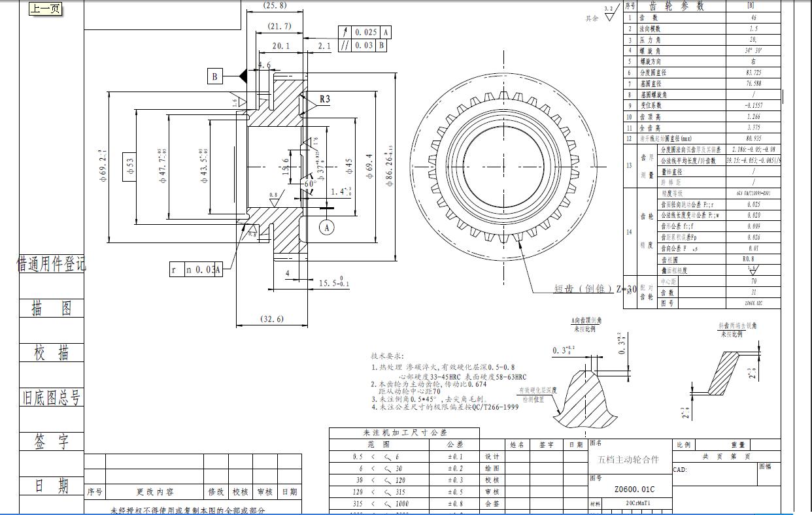This screenshot has width=812, height=515.
Task: Select the 基圆直径 value 76.588
Action: (754, 84)
